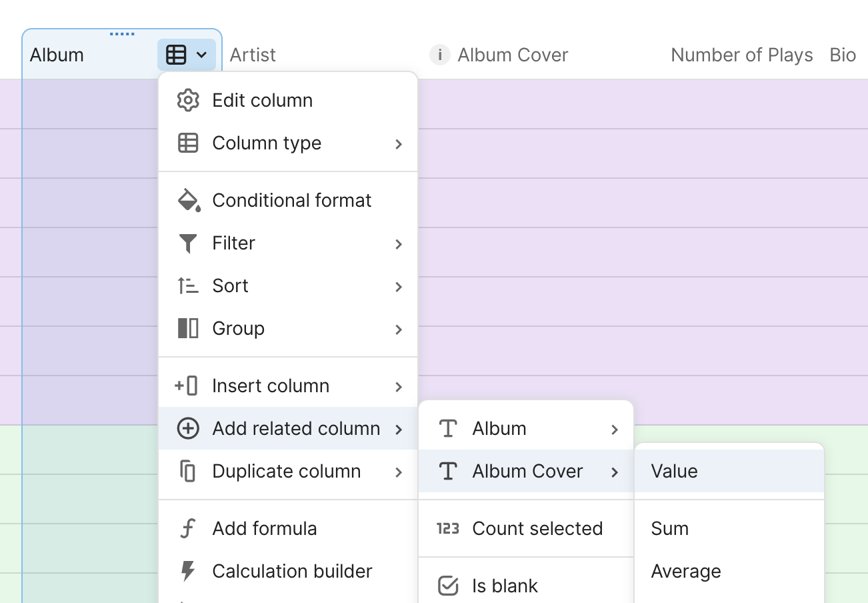Click the Edit column gear icon
Viewport: 868px width, 603px height.
click(x=188, y=101)
